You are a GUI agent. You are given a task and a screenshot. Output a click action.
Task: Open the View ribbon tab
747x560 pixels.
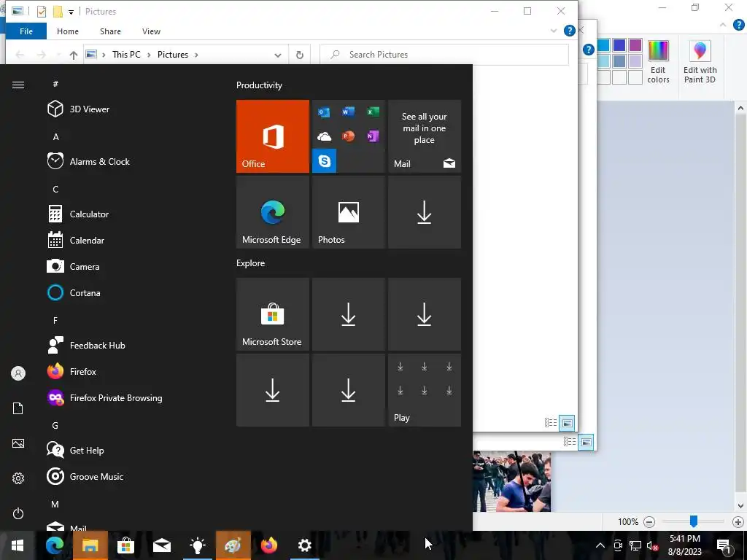151,31
